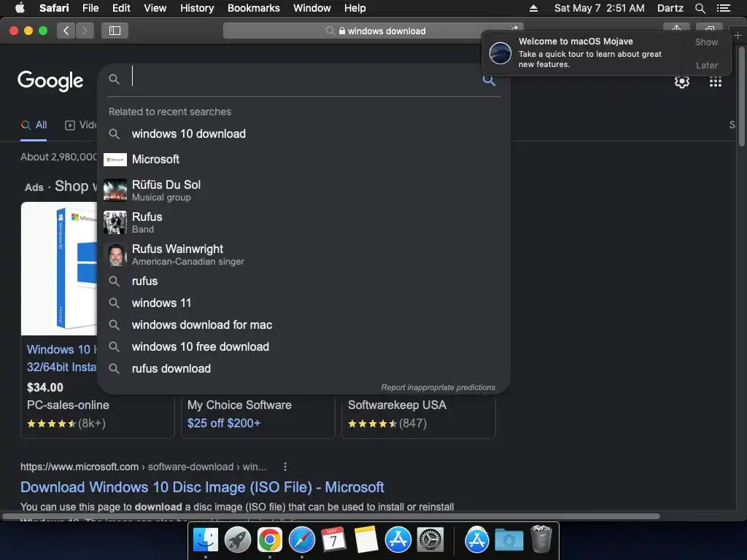
Task: Open Launchpad rocket in the Dock
Action: point(237,540)
